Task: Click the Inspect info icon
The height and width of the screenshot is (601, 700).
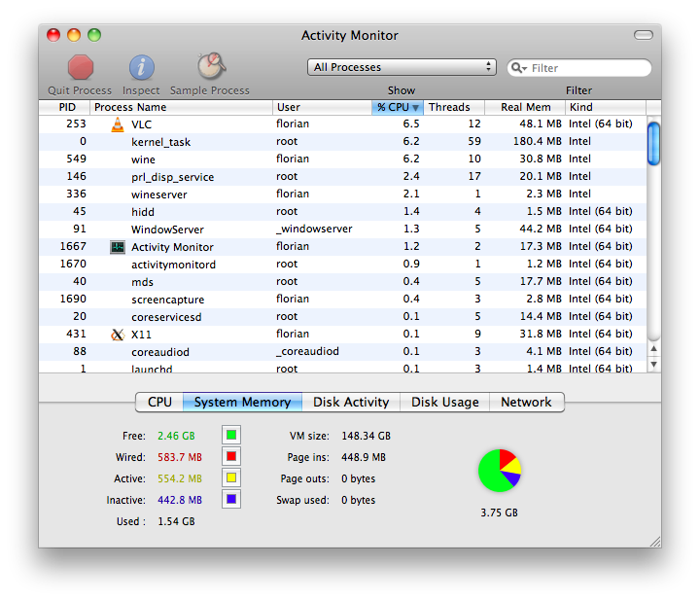Action: 141,67
